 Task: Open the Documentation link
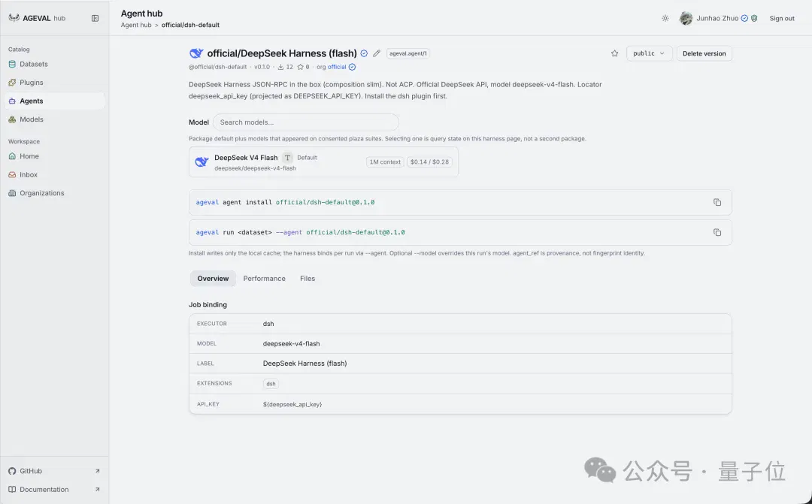pyautogui.click(x=54, y=490)
